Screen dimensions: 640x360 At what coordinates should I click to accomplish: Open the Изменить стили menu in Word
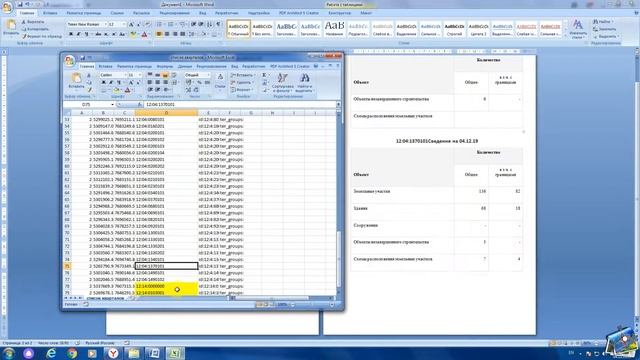click(x=577, y=29)
